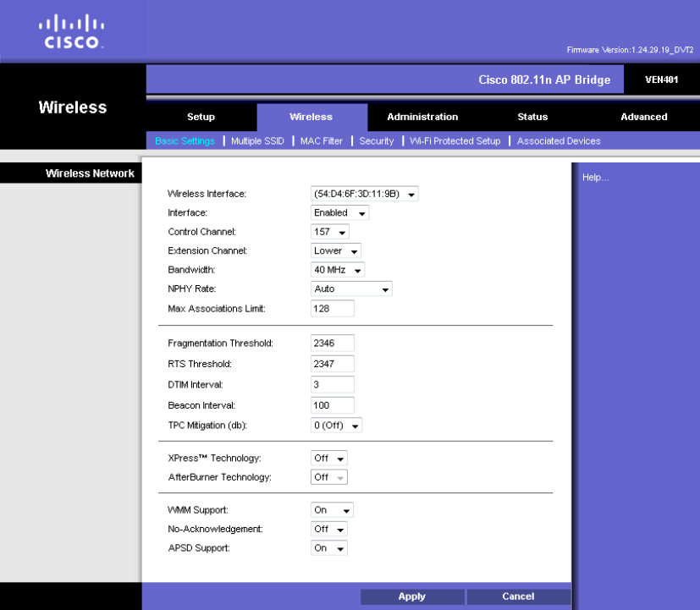Open the APSD Support dropdown
This screenshot has width=700, height=610.
tap(329, 548)
